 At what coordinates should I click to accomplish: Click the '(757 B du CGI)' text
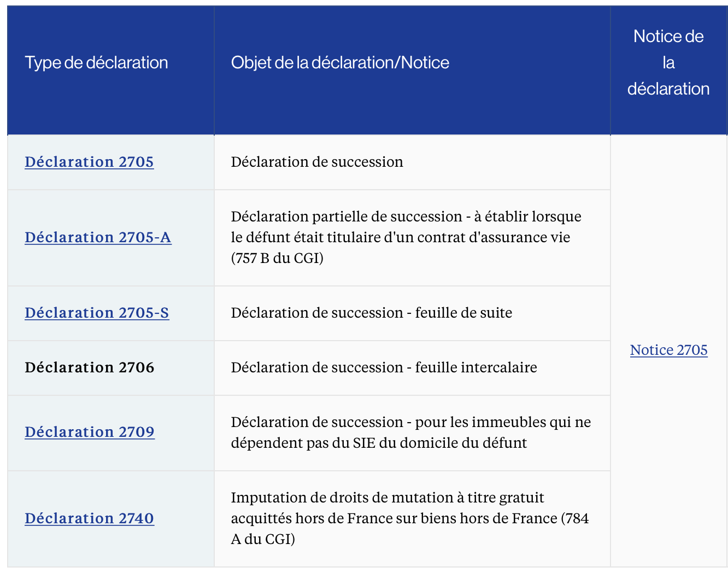pos(277,258)
